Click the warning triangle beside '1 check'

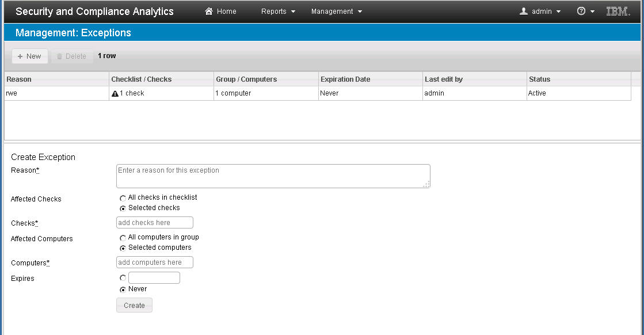click(x=115, y=93)
